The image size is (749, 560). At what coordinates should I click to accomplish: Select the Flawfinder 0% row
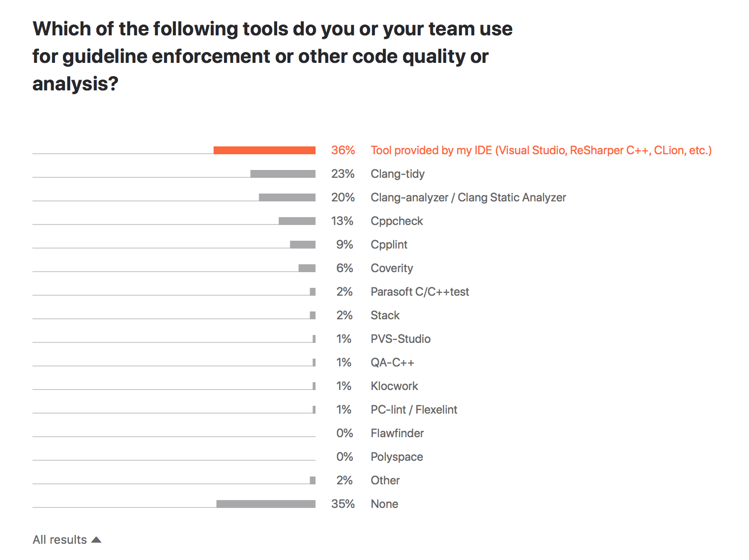pyautogui.click(x=228, y=433)
